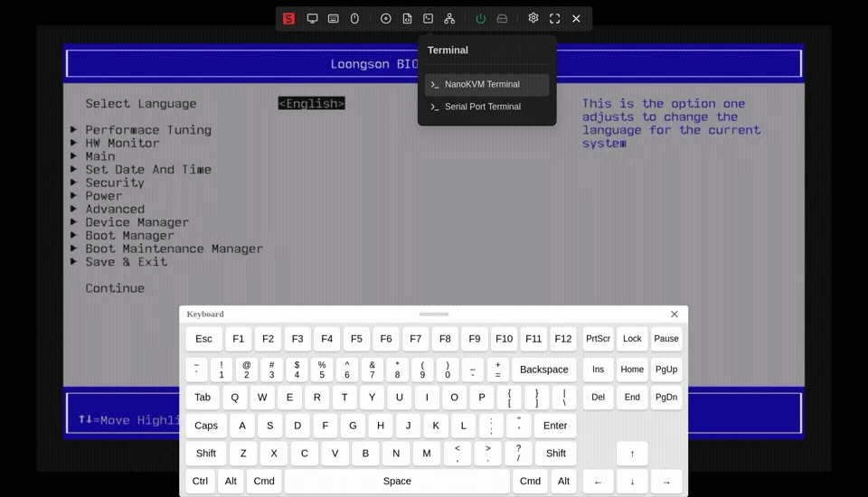Expand Security BIOS entry
This screenshot has height=497, width=868.
coord(115,183)
